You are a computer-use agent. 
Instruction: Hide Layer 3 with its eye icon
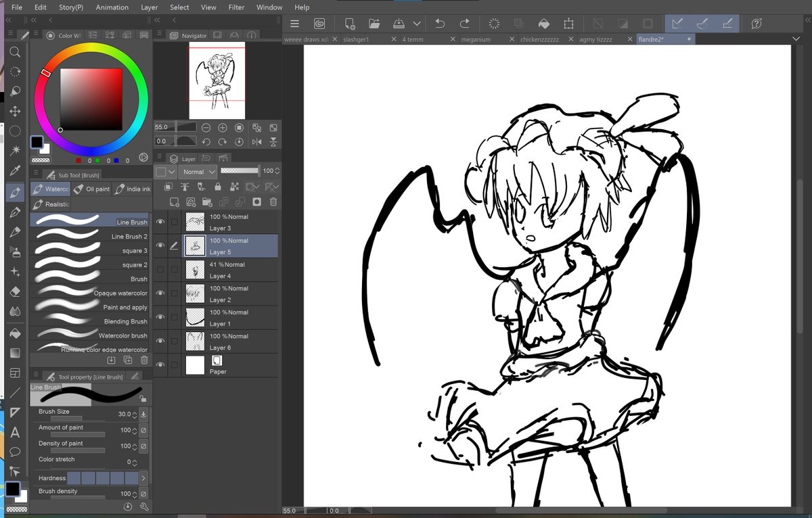(x=160, y=222)
